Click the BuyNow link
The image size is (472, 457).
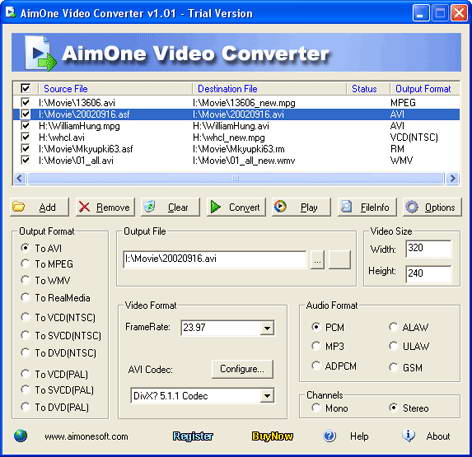click(272, 436)
